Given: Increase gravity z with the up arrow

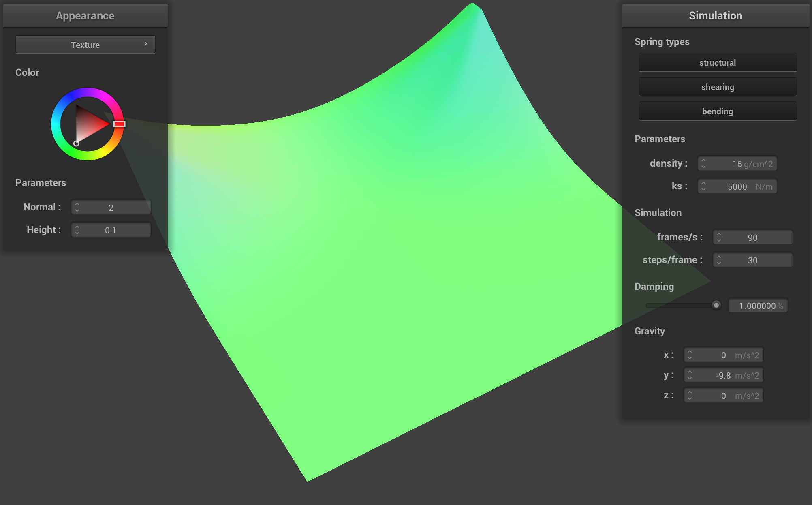Looking at the screenshot, I should (690, 392).
